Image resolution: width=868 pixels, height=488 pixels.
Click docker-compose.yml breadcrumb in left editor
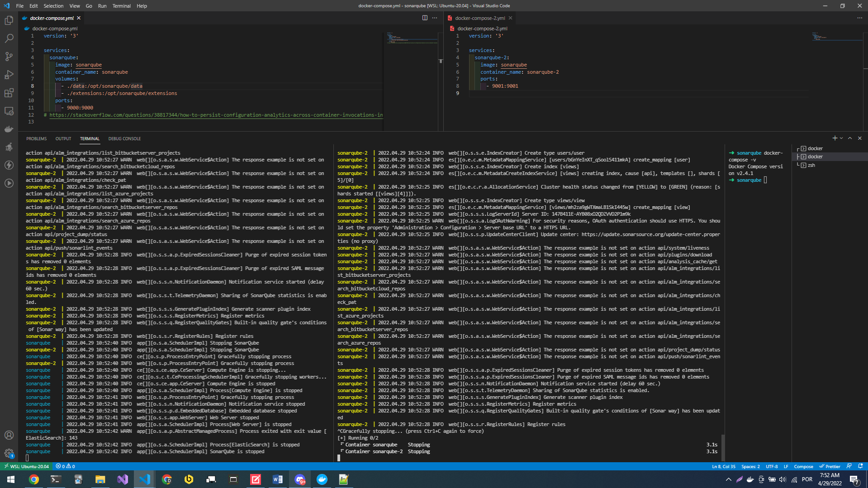point(55,28)
